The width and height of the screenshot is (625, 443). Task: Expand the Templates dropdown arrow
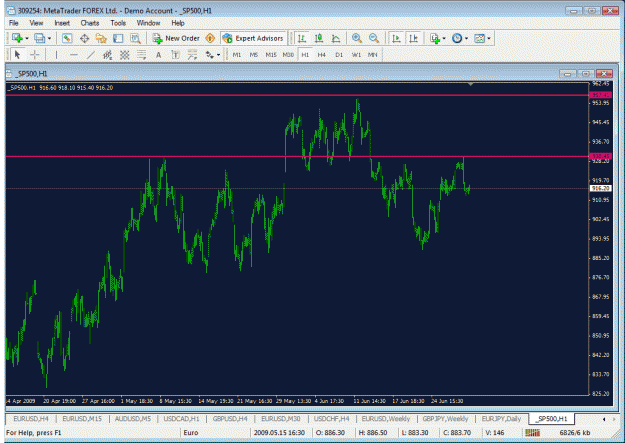489,39
